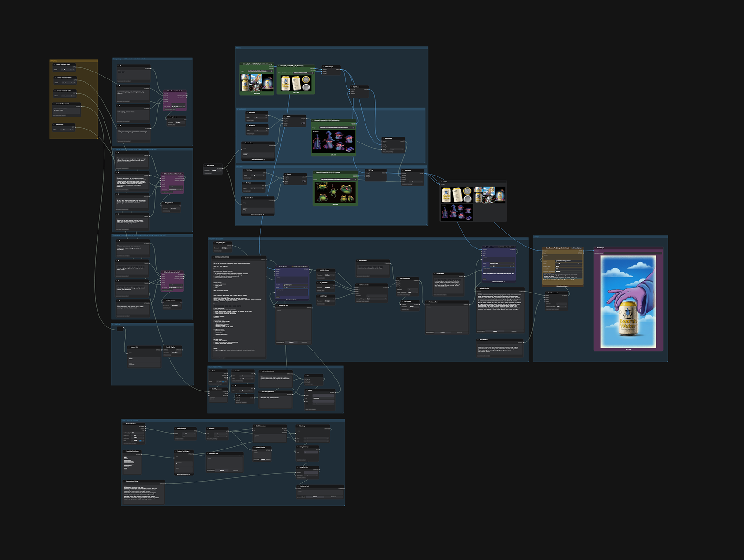Viewport: 744px width, 560px height.
Task: Click the beer can sheet reference image
Action: tap(296, 83)
